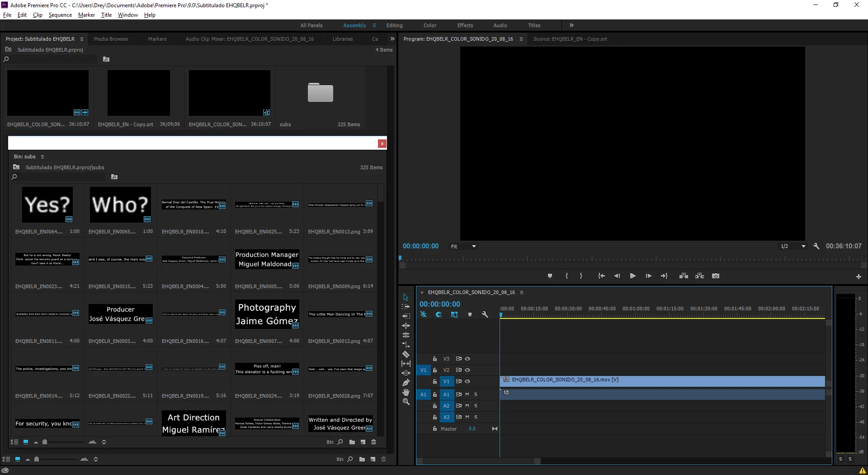
Task: Click Automate to Sequence in the subs bin panel
Action: pos(330,442)
